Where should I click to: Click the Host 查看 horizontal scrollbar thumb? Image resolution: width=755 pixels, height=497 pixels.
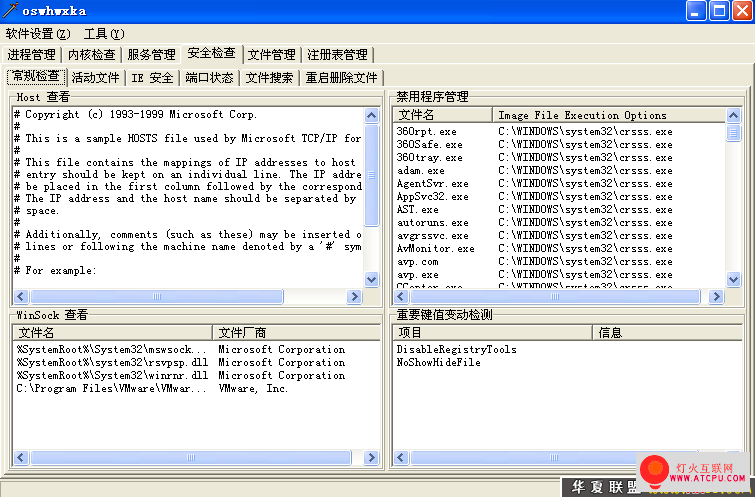click(156, 296)
